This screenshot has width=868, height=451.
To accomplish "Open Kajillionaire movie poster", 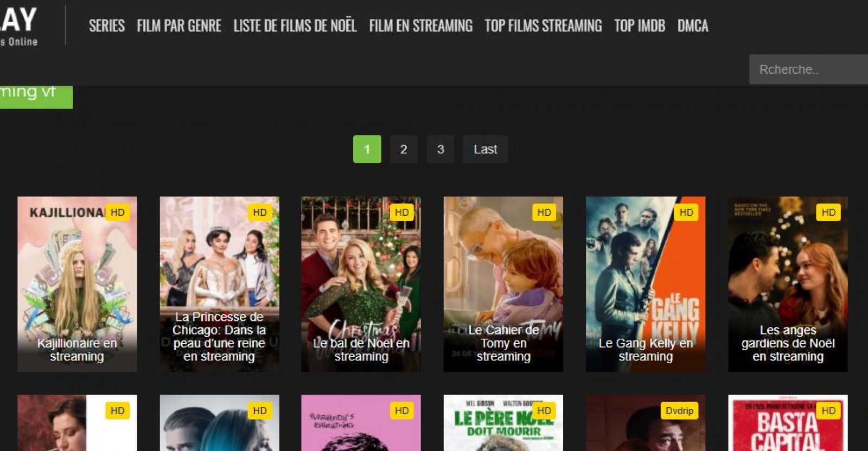I will [x=77, y=284].
